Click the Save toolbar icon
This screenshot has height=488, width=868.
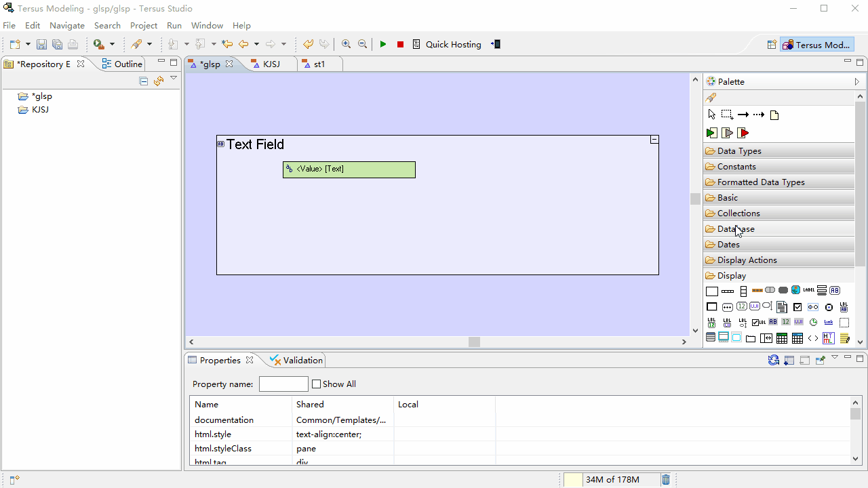tap(41, 45)
